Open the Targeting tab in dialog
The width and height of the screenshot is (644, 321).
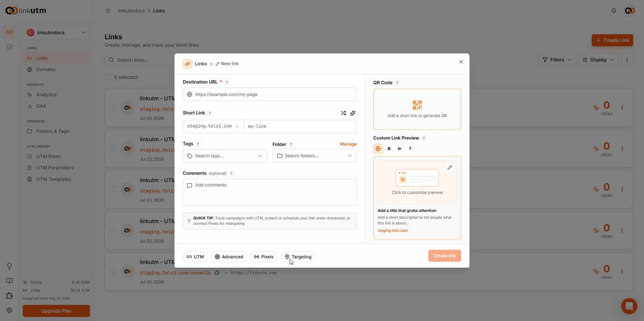298,257
